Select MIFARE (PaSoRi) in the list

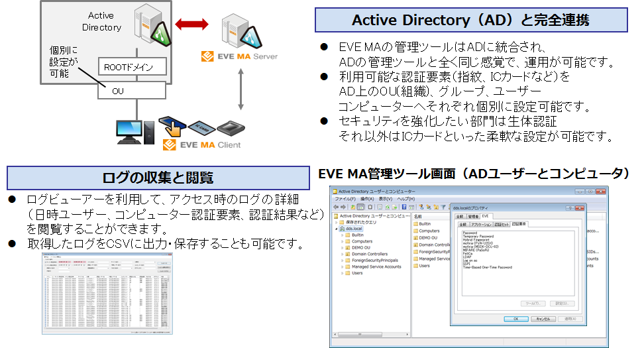pos(476,250)
